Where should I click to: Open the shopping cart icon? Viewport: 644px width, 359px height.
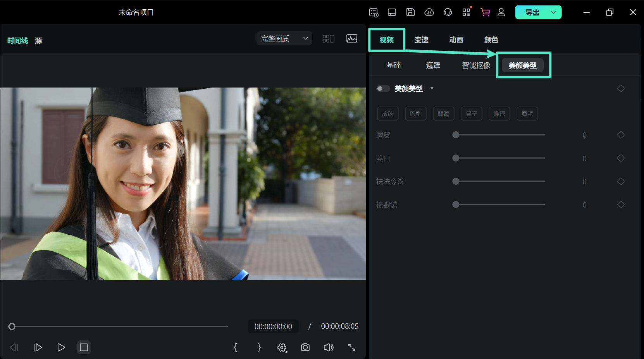[485, 12]
